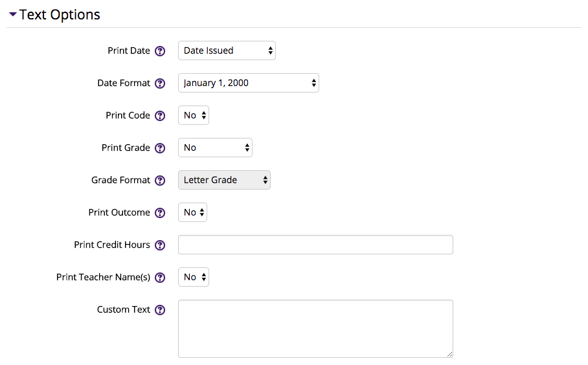The height and width of the screenshot is (365, 588).
Task: Open the Date Format dropdown
Action: tap(249, 83)
